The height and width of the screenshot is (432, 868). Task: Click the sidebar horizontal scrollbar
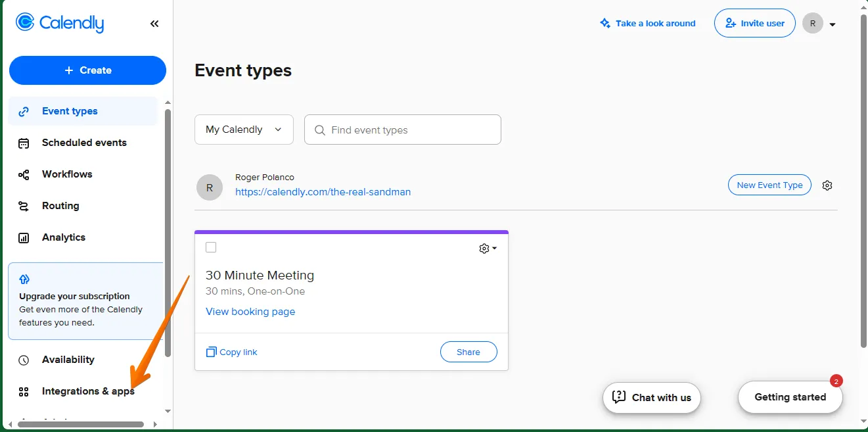point(81,425)
